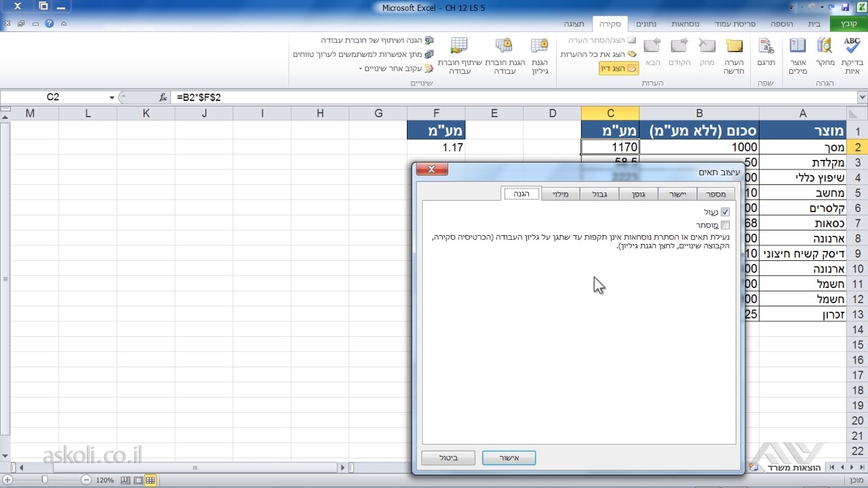
Task: Go to Next comment (הבא)
Action: pos(653,52)
